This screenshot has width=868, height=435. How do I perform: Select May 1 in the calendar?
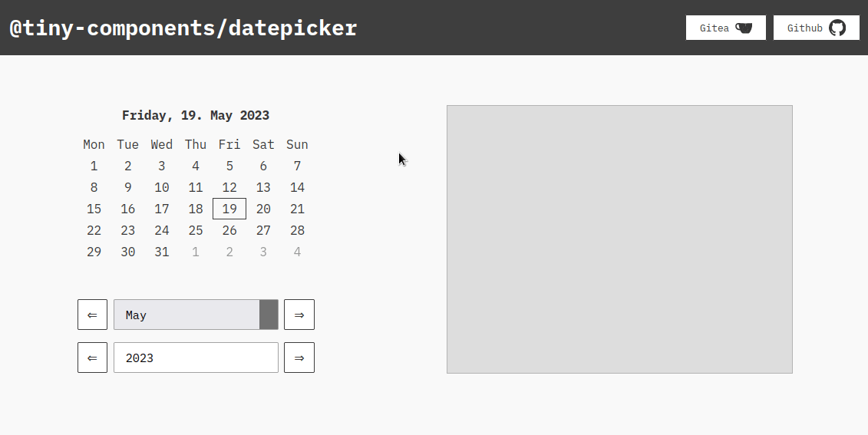pyautogui.click(x=94, y=166)
